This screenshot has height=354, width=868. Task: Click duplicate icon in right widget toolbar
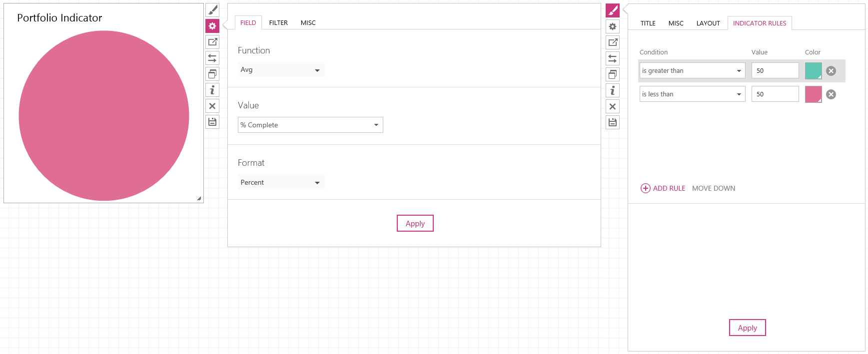coord(613,74)
